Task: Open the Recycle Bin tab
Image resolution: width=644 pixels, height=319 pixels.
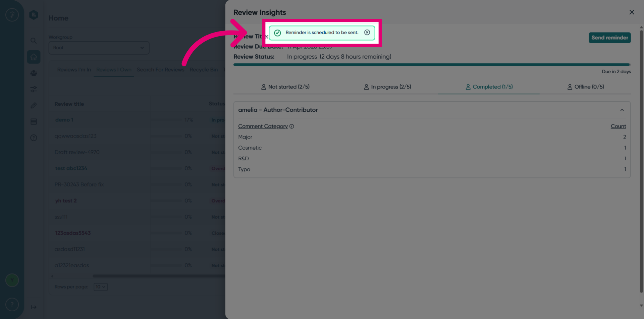Action: (204, 70)
